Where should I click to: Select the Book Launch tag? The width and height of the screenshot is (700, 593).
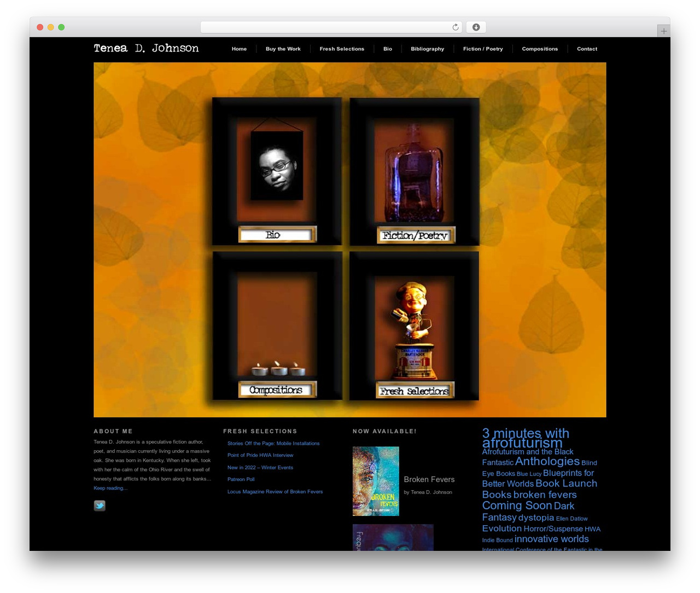coord(566,484)
